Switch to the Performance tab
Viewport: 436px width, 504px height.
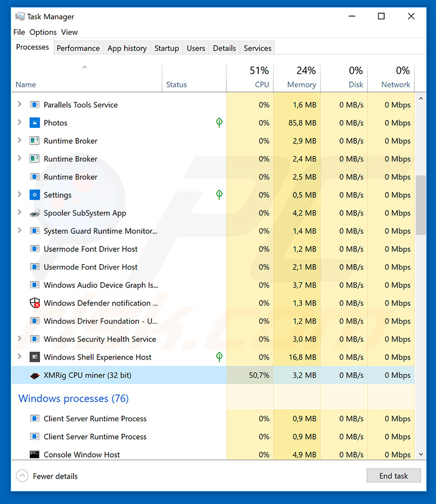click(78, 48)
